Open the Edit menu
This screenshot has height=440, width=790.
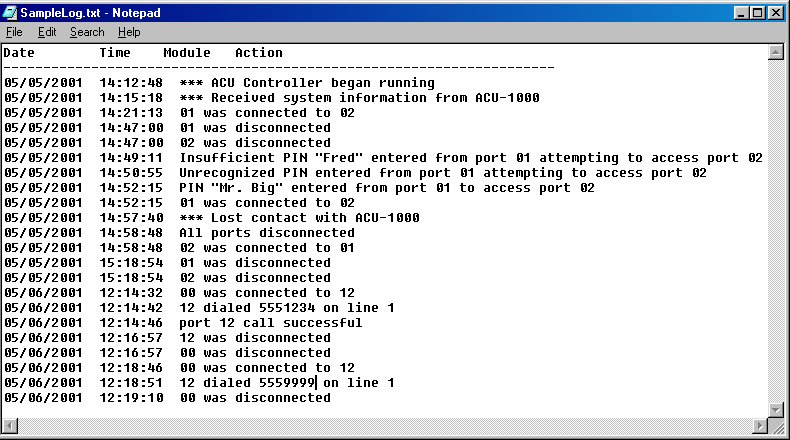point(47,32)
